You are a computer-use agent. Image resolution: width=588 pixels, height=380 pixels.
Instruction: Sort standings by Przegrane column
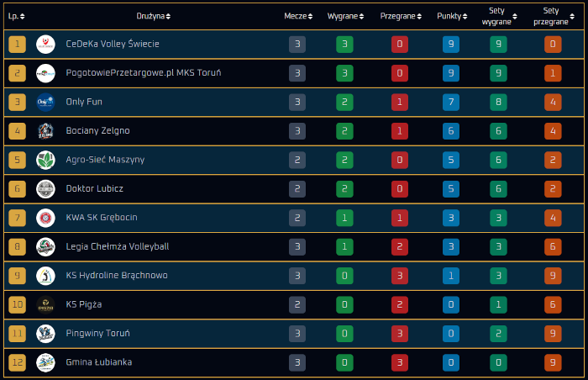(x=399, y=16)
